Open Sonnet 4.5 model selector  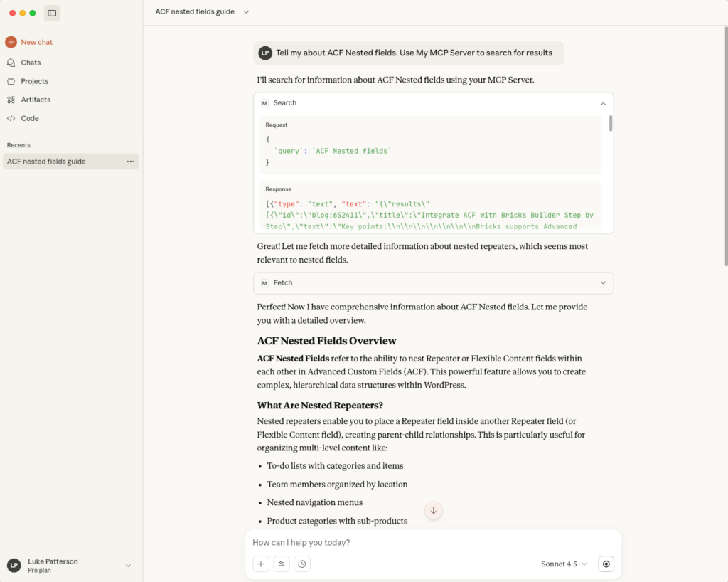click(x=564, y=564)
